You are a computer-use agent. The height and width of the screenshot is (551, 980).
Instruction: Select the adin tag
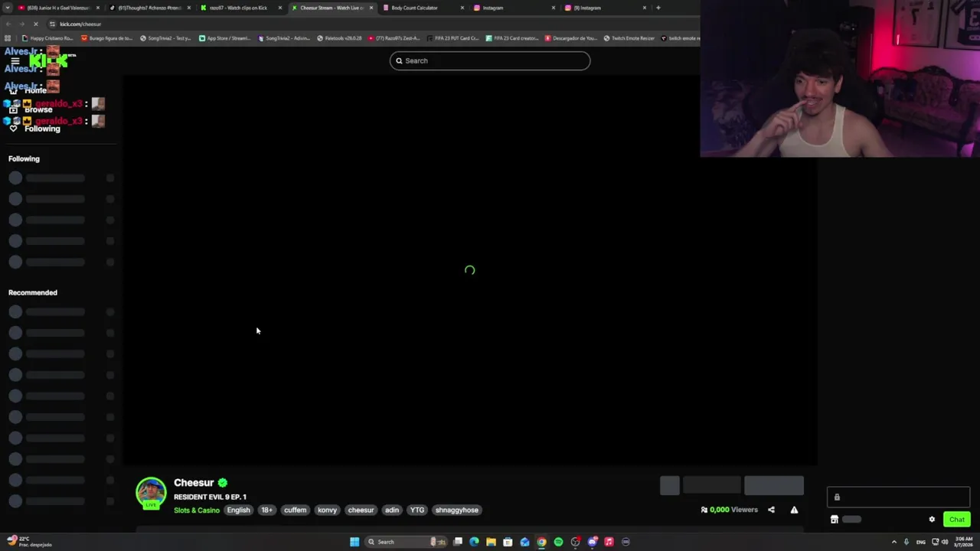tap(392, 510)
